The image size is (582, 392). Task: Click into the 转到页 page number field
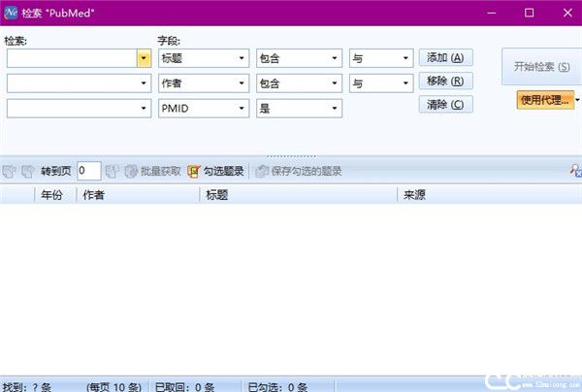88,172
